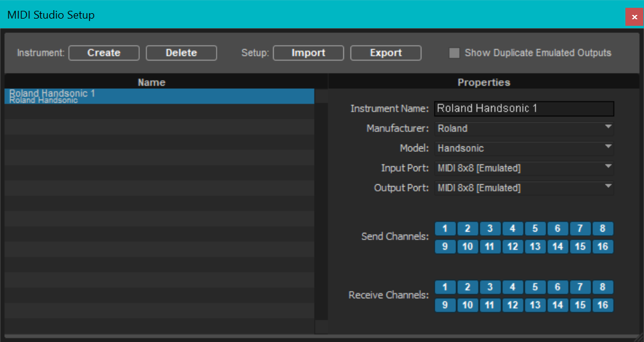Click the Export setup button
Image resolution: width=644 pixels, height=342 pixels.
pos(386,53)
